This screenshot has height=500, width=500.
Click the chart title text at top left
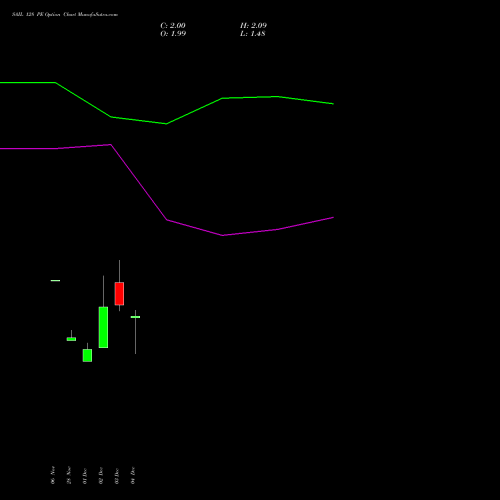click(65, 15)
